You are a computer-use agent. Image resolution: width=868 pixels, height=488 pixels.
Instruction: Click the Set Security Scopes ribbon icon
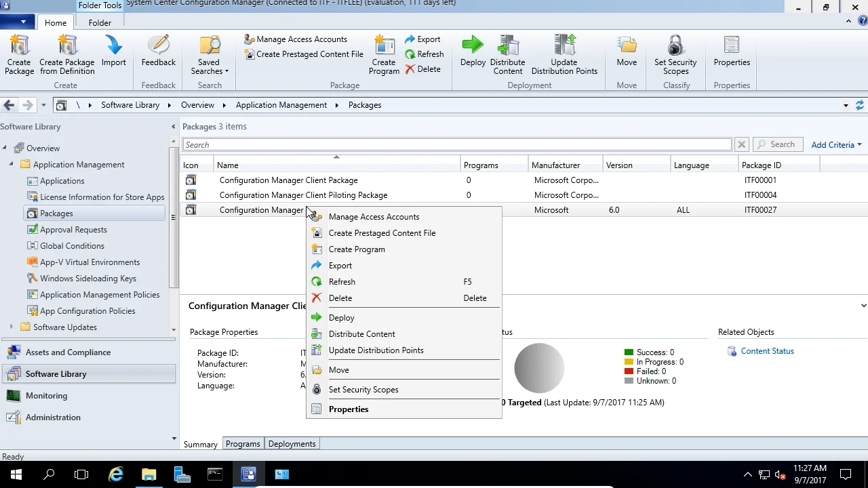pos(675,54)
